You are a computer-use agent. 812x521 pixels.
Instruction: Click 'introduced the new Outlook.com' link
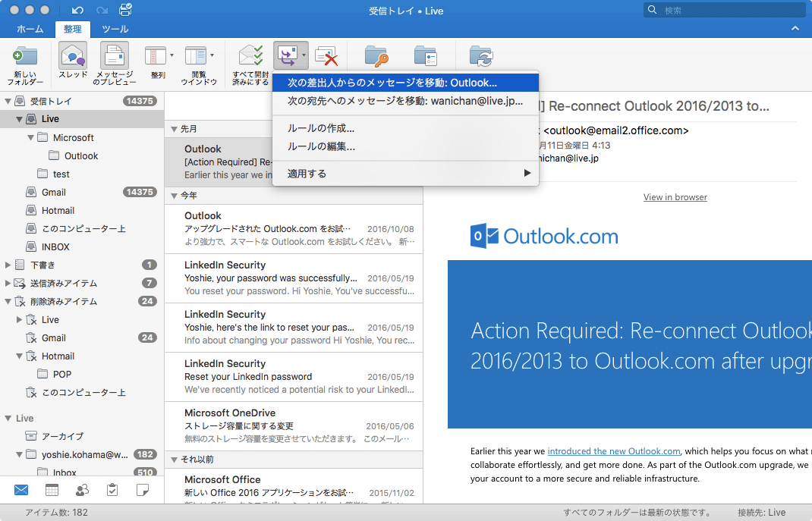pyautogui.click(x=614, y=451)
